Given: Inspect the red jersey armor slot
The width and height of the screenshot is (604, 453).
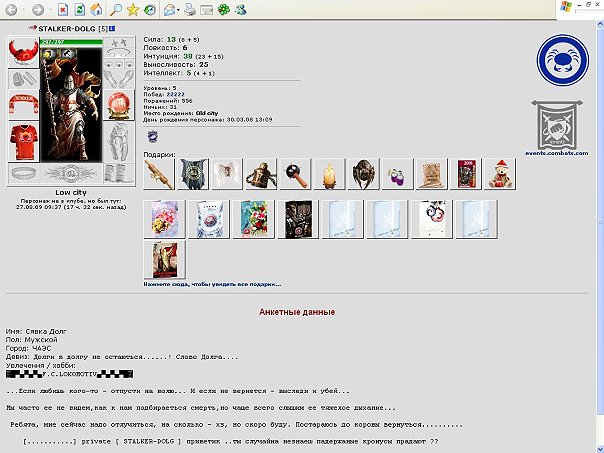Looking at the screenshot, I should coord(23,141).
